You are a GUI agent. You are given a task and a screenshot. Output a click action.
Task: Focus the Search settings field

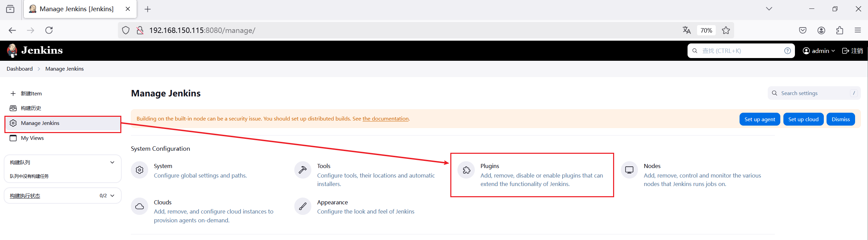click(x=814, y=93)
